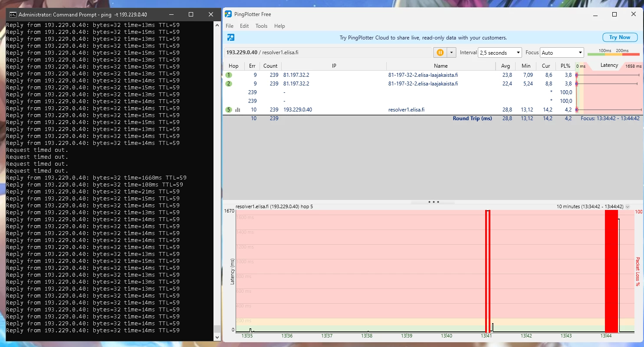Click the Cur column header
Viewport: 644px width, 347px height.
click(546, 66)
